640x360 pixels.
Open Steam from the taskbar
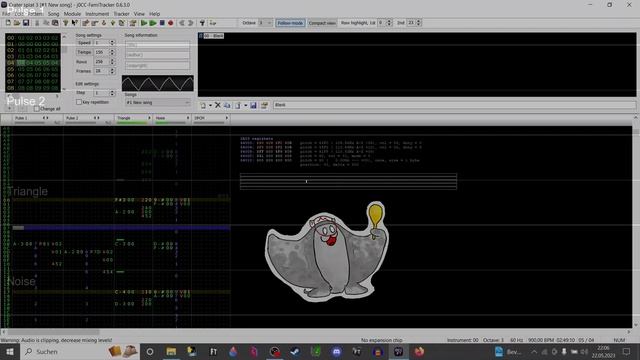click(295, 351)
